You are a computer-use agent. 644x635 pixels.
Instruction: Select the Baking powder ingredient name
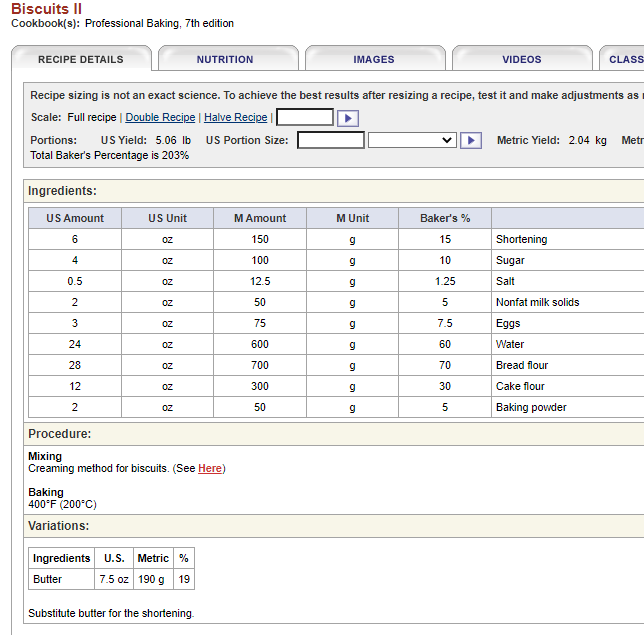pos(531,407)
